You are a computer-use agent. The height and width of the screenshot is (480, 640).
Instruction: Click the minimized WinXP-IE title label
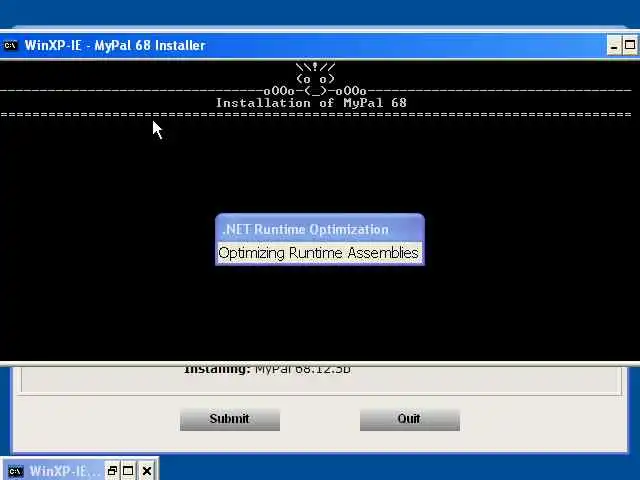click(64, 471)
